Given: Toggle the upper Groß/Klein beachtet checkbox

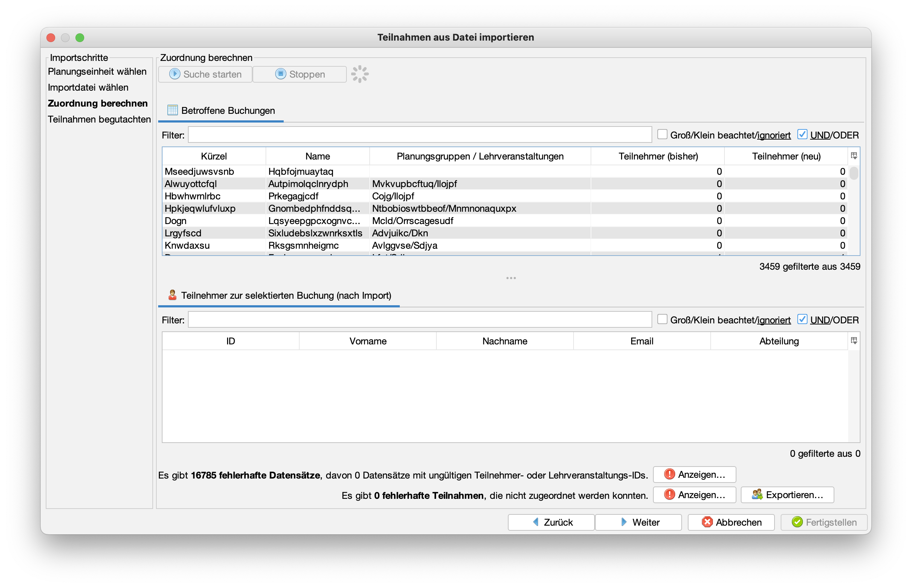Looking at the screenshot, I should coord(662,134).
